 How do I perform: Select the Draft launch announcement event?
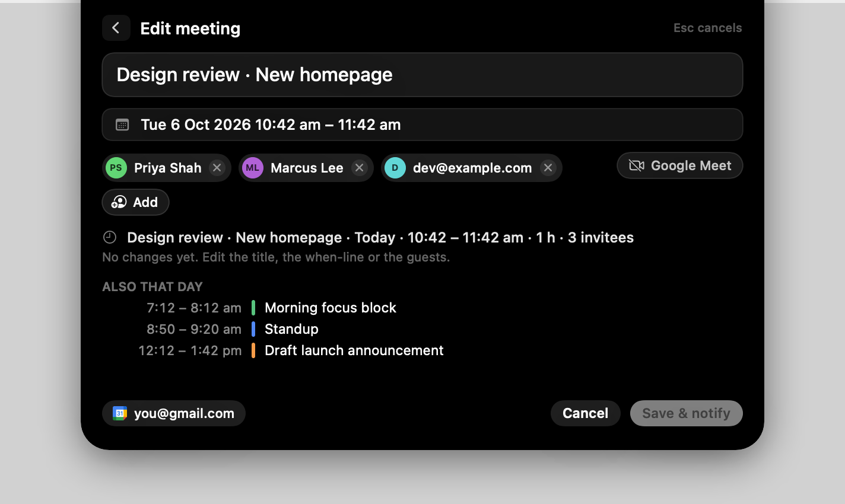pyautogui.click(x=354, y=350)
